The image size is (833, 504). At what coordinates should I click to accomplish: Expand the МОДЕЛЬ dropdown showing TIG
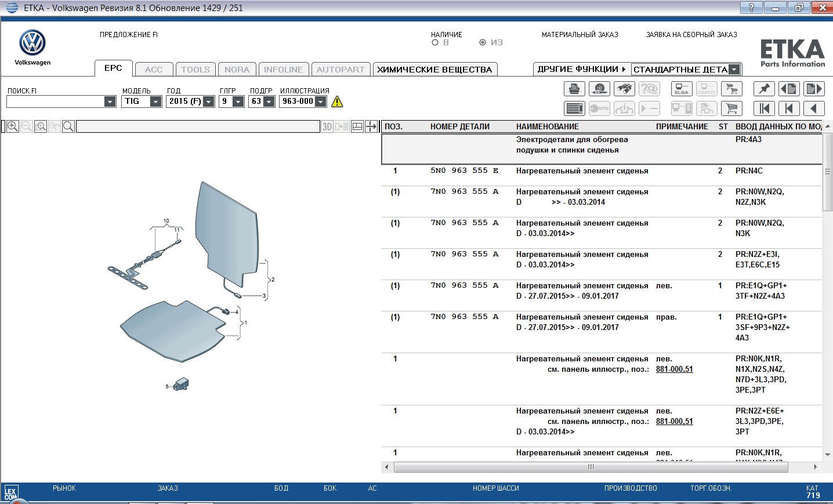point(155,101)
